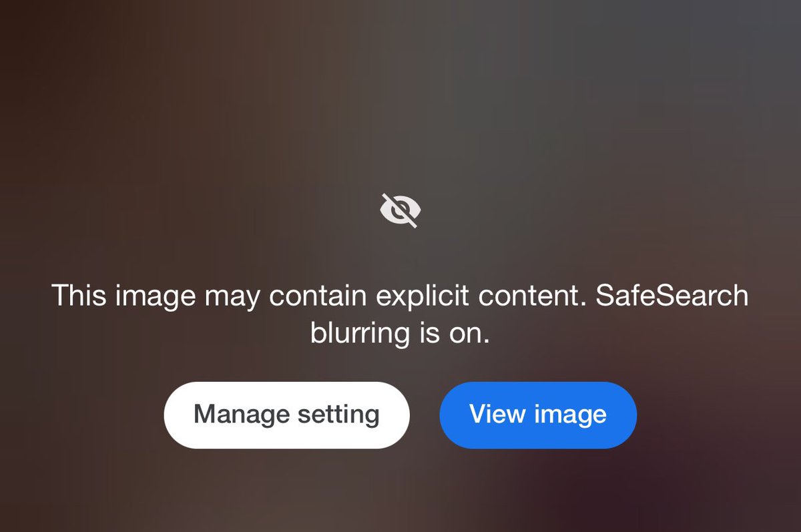This screenshot has width=801, height=532.
Task: Reveal the blurred picture via View image
Action: 538,415
